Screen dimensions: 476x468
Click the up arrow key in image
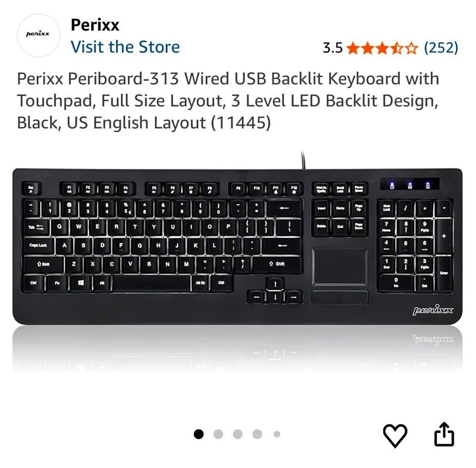275,284
